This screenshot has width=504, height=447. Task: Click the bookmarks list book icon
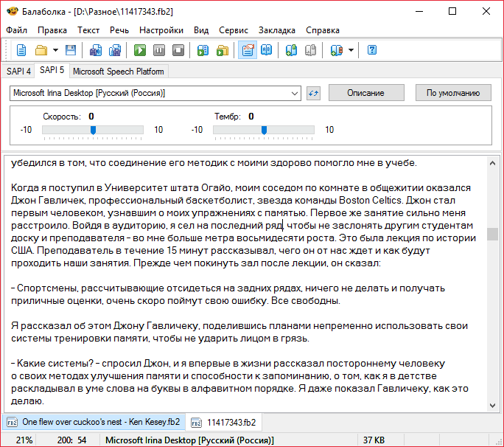336,50
